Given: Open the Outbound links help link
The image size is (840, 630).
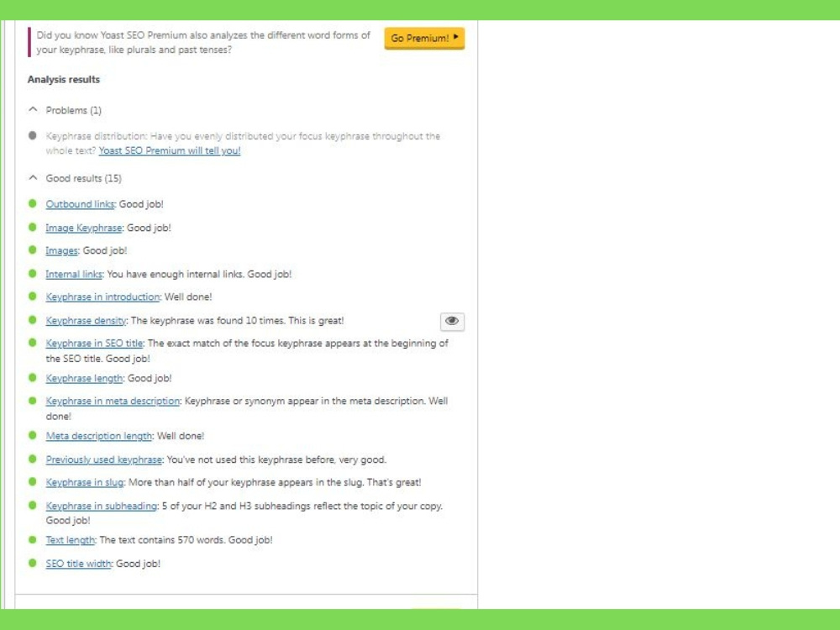Looking at the screenshot, I should point(81,204).
